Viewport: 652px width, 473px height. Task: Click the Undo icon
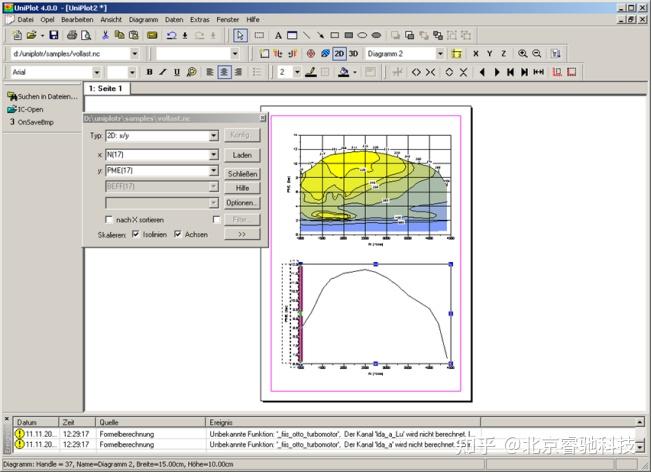(x=172, y=35)
